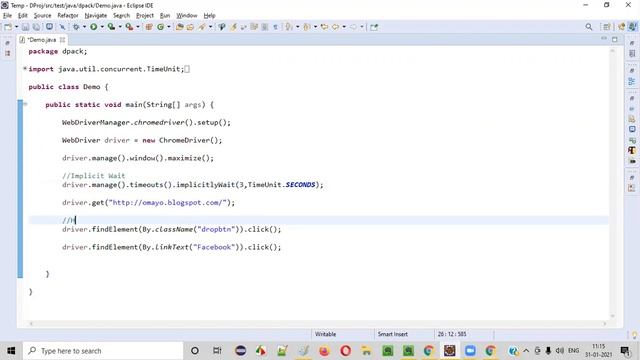Open the Navigate menu
The height and width of the screenshot is (360, 640).
(x=96, y=16)
